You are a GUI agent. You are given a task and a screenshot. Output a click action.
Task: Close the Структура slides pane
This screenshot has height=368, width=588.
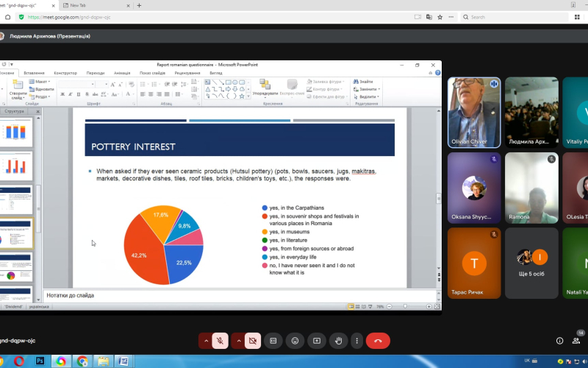click(38, 112)
